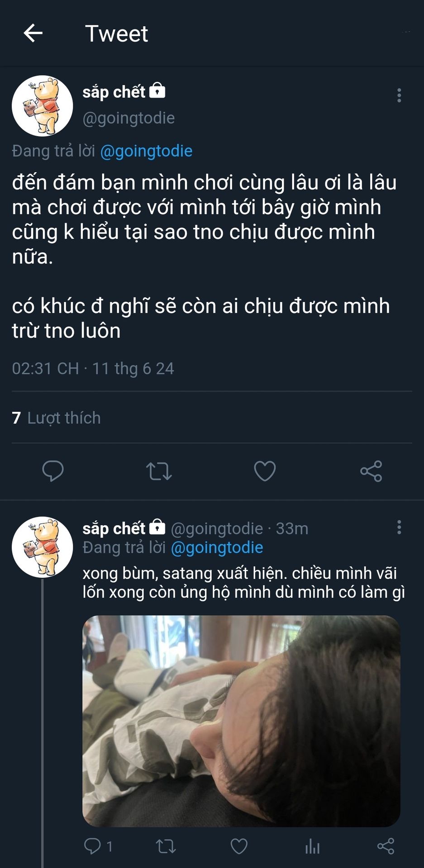Open @goingtodie mention in the reply tweet

pyautogui.click(x=217, y=547)
